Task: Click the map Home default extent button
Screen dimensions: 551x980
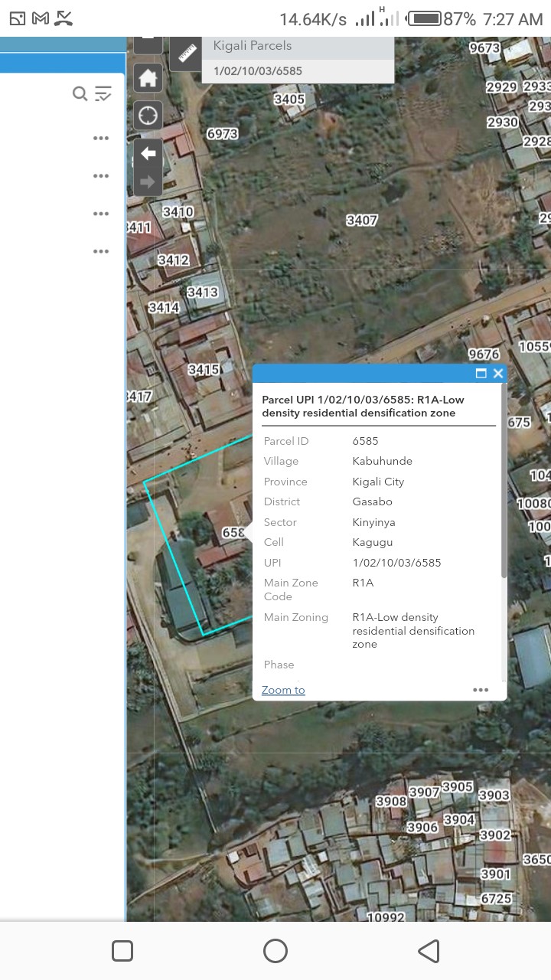Action: click(x=148, y=78)
